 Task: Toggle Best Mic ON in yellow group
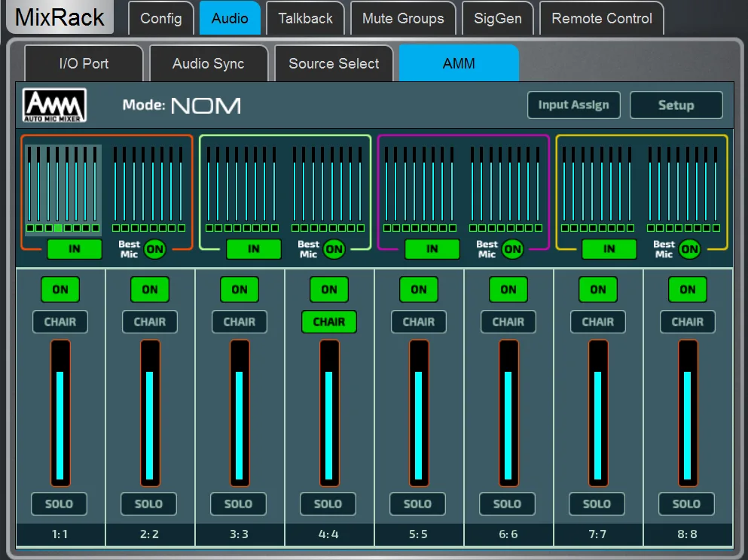point(689,249)
